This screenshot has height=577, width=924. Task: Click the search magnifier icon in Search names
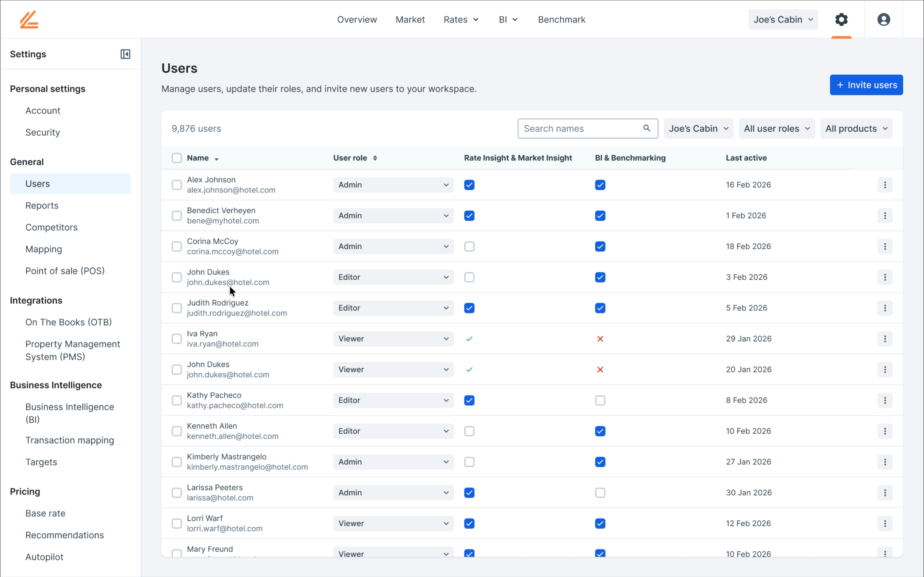(x=647, y=128)
